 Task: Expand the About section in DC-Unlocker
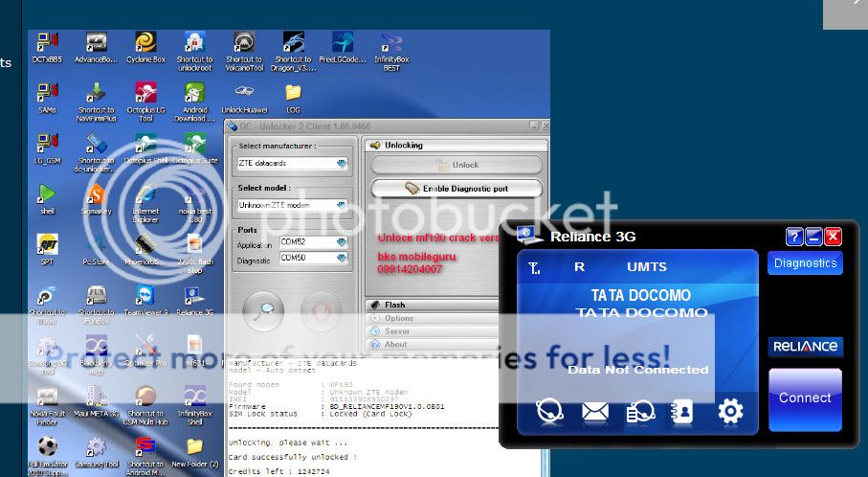(x=434, y=344)
